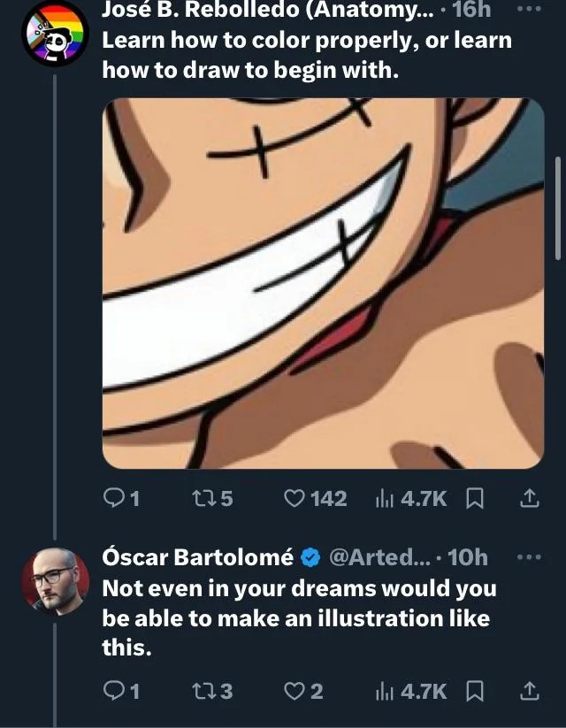Open more options for Óscar's reply
566x728 pixels.
529,557
